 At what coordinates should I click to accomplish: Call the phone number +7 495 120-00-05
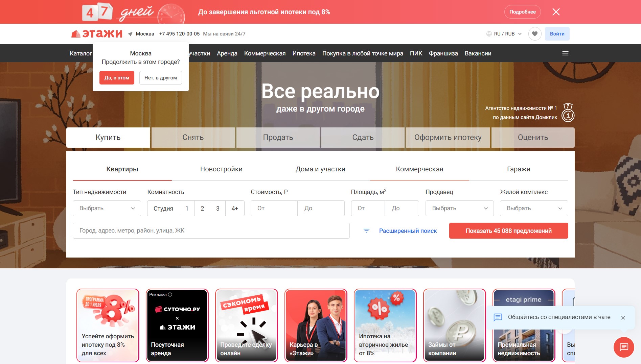point(179,34)
